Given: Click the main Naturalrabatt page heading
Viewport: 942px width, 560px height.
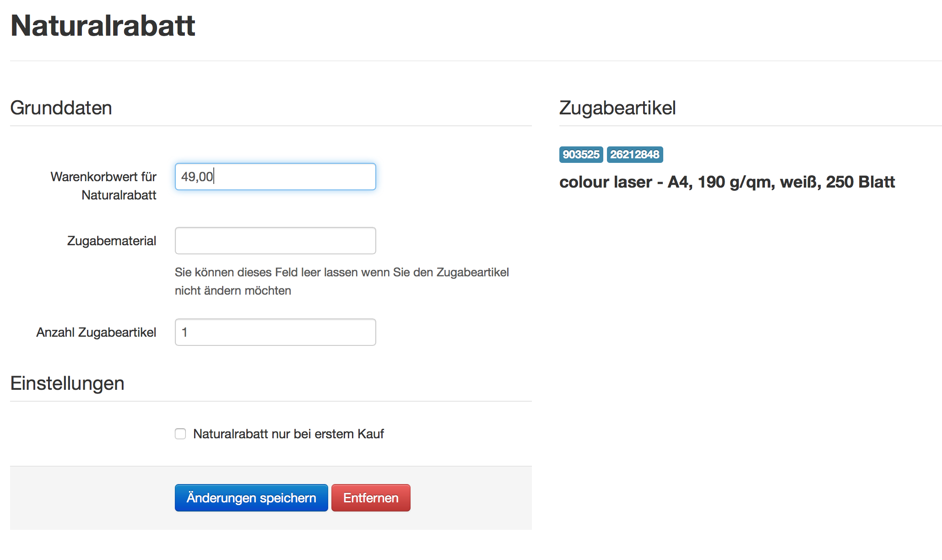Looking at the screenshot, I should click(103, 26).
